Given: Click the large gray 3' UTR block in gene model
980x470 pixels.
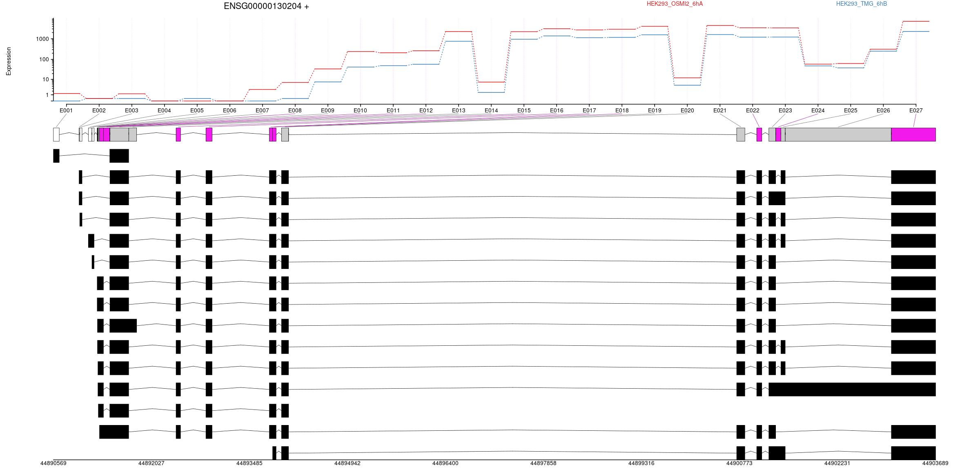Looking at the screenshot, I should (838, 134).
